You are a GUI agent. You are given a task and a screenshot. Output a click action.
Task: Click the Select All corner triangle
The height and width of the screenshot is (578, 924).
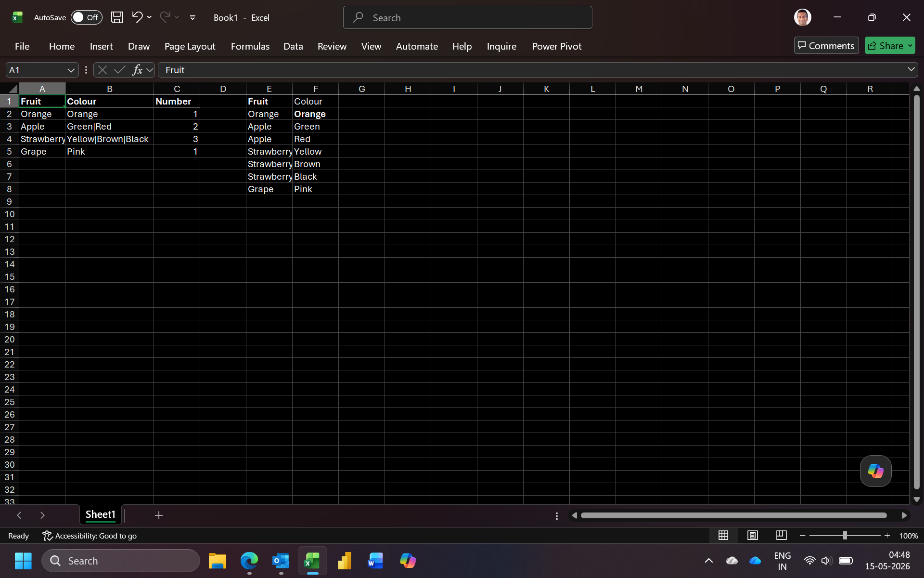coord(13,89)
